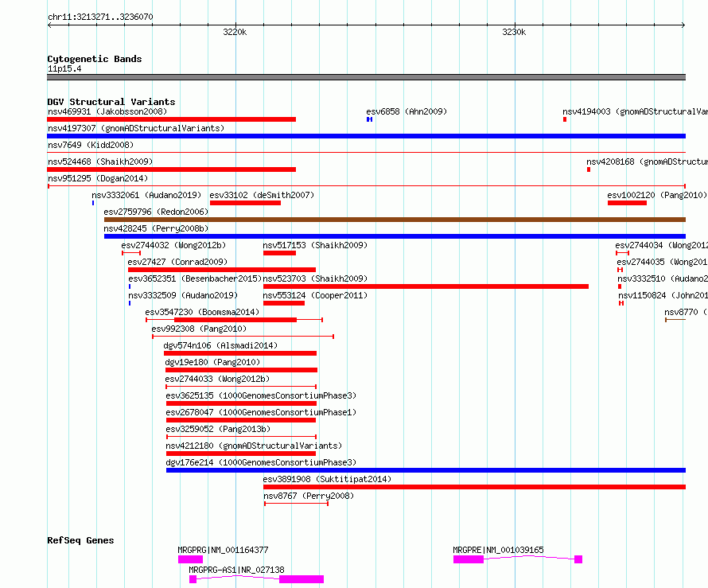
Task: Open the MRGPRG-AS1|NR_027138 gene label
Action: 236,570
